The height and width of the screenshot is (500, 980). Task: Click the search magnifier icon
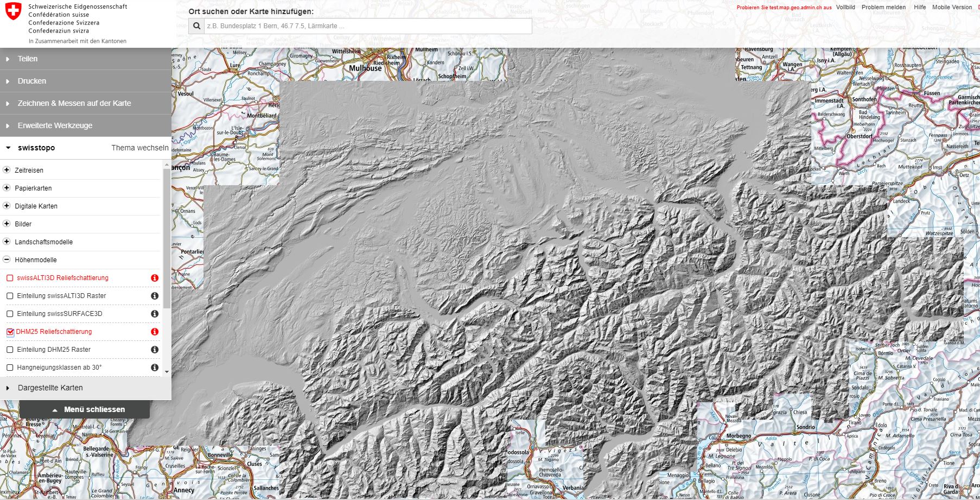point(196,26)
